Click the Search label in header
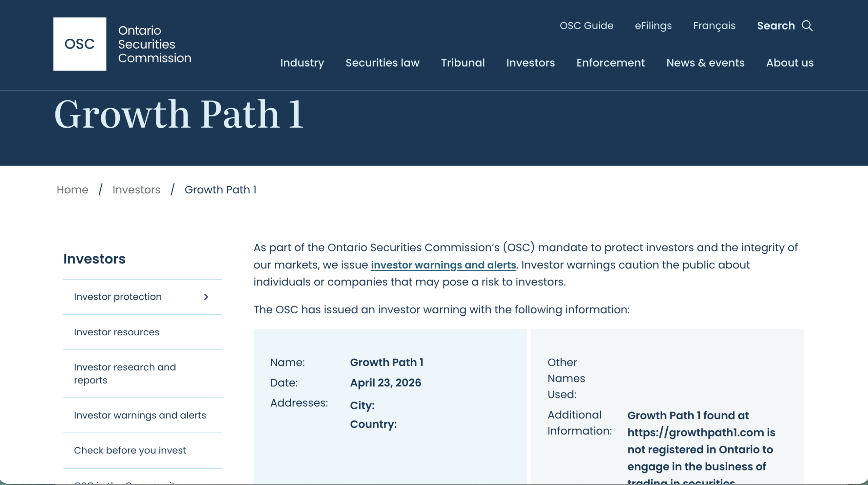 pos(776,26)
